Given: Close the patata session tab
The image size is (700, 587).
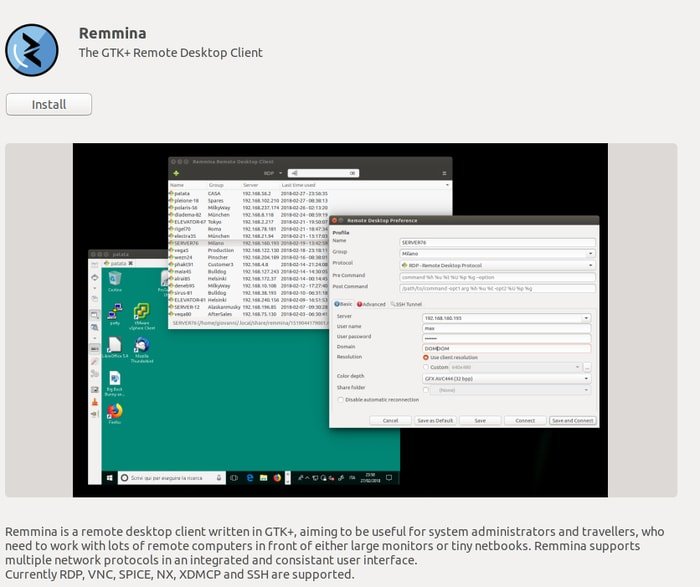Looking at the screenshot, I should pos(131,263).
